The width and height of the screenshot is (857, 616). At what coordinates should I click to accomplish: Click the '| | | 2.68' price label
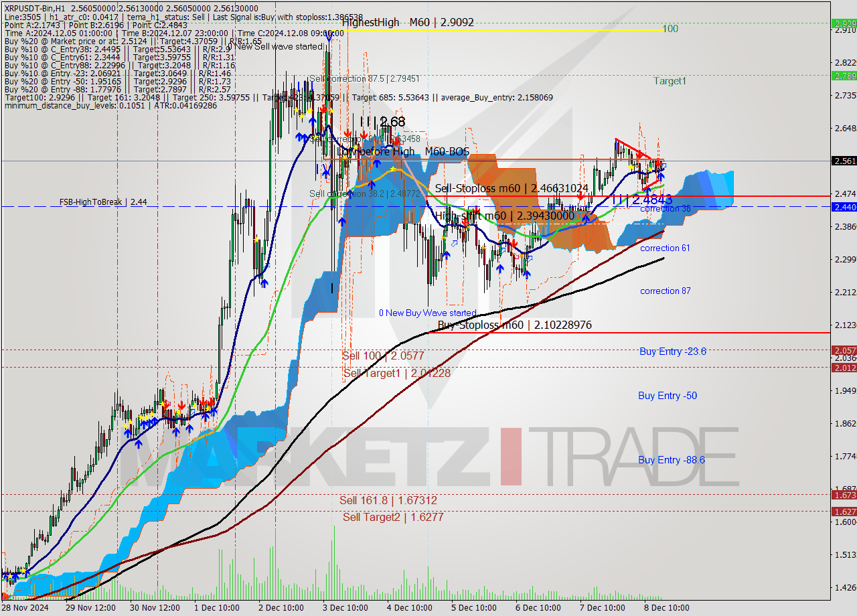(x=382, y=122)
